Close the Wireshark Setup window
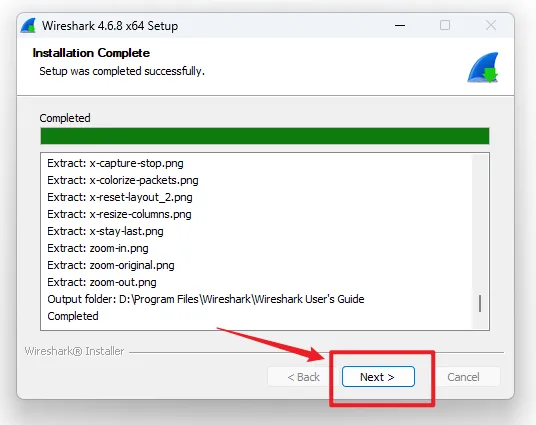The image size is (536, 425). tap(491, 25)
